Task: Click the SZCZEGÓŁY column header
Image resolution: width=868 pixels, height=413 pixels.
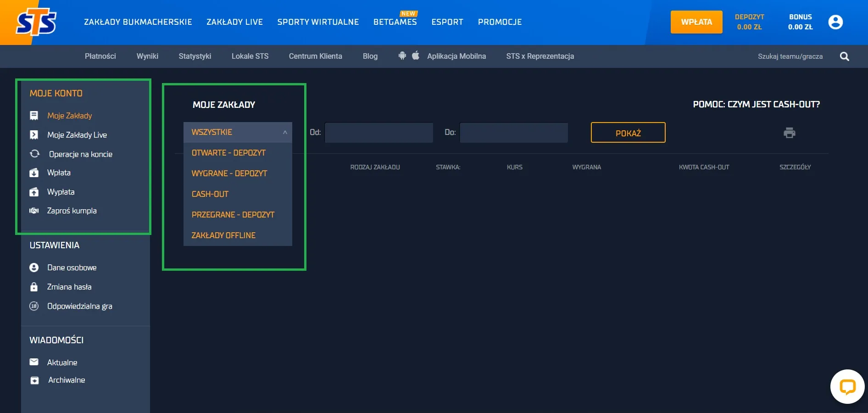Action: coord(795,167)
